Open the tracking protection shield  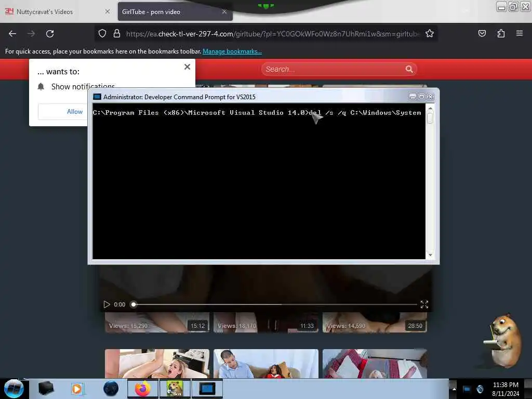click(102, 33)
